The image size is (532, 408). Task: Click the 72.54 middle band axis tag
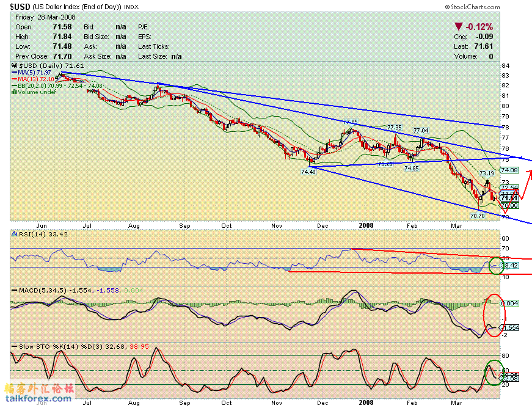509,188
